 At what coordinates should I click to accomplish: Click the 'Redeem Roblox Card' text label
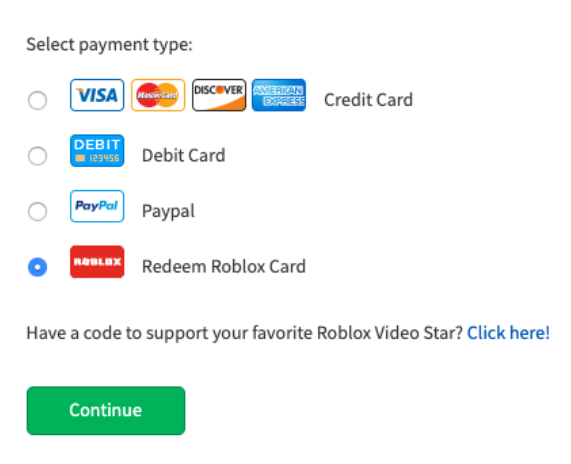(224, 266)
